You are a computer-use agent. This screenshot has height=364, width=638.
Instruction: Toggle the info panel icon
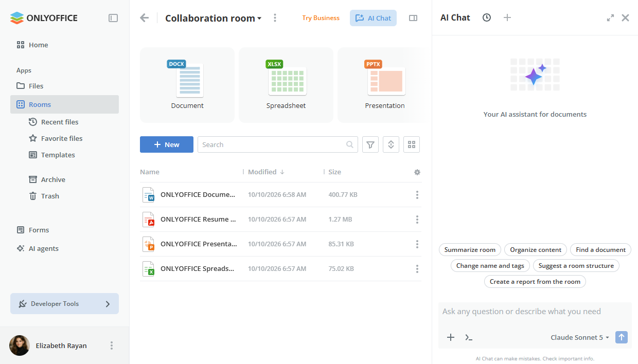pyautogui.click(x=413, y=18)
